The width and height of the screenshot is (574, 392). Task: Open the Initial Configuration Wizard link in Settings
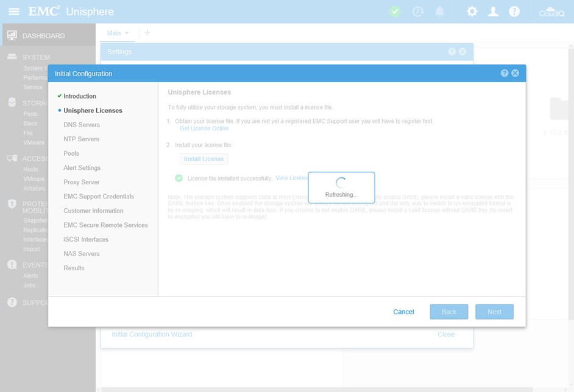pos(152,334)
